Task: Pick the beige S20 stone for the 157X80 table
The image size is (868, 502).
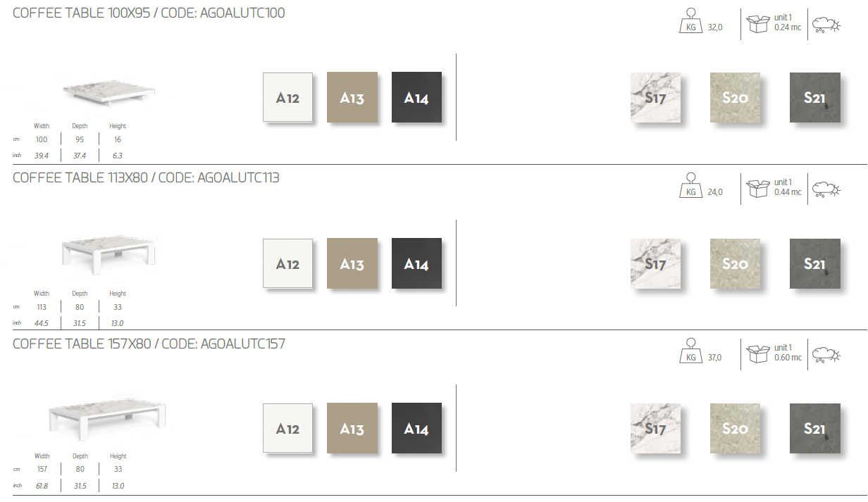Action: pos(735,428)
